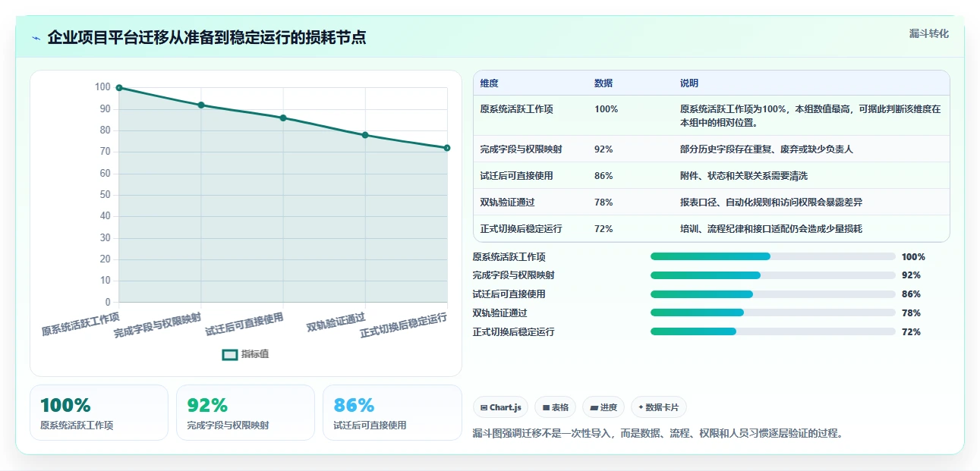Select the table cell 原系统活跃工作项
Screen dimensions: 980x471
point(517,109)
